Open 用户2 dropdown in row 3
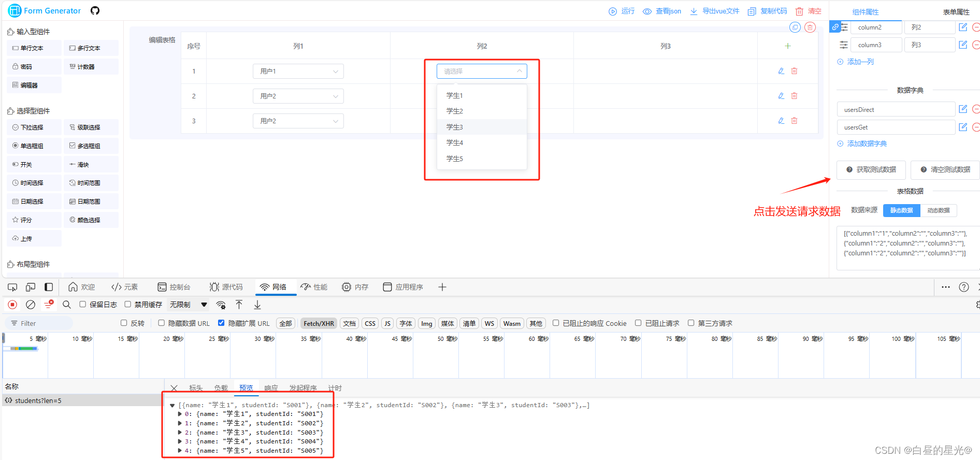Screen dimensions: 980x460 (298, 121)
